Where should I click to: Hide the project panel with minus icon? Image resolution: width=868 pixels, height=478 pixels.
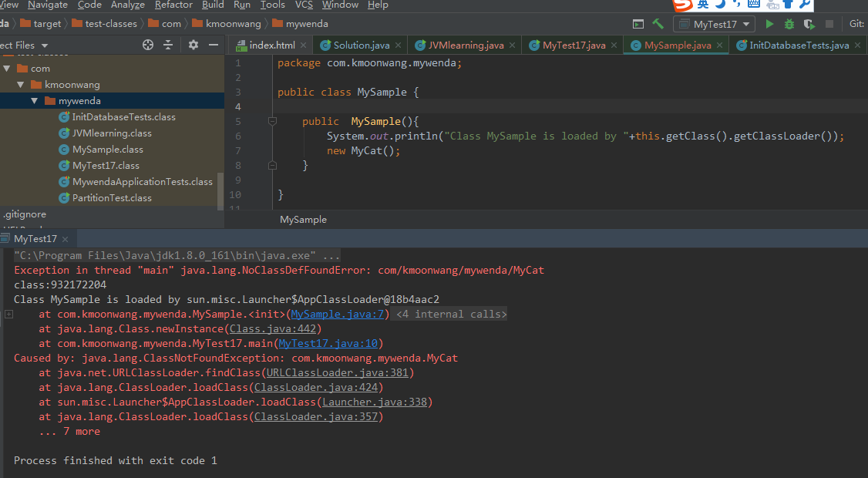pos(213,45)
